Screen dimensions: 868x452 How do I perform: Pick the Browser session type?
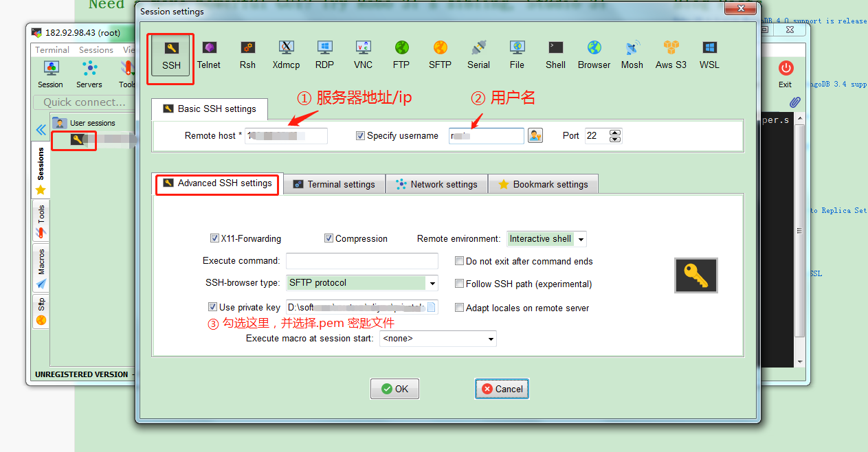(594, 56)
